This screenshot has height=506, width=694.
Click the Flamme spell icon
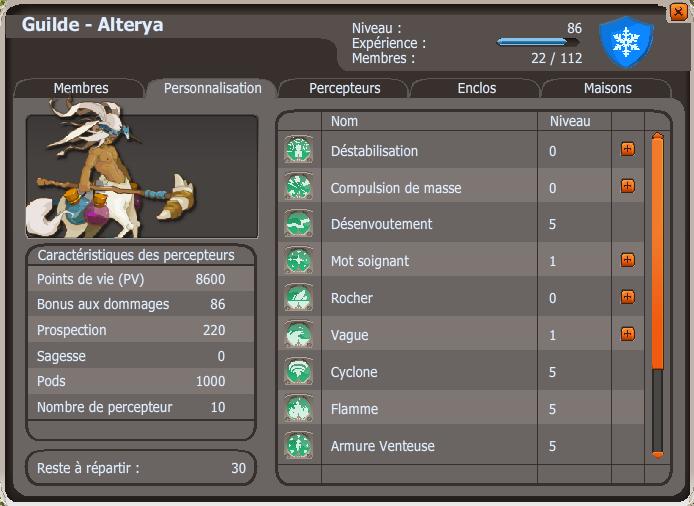pos(299,408)
